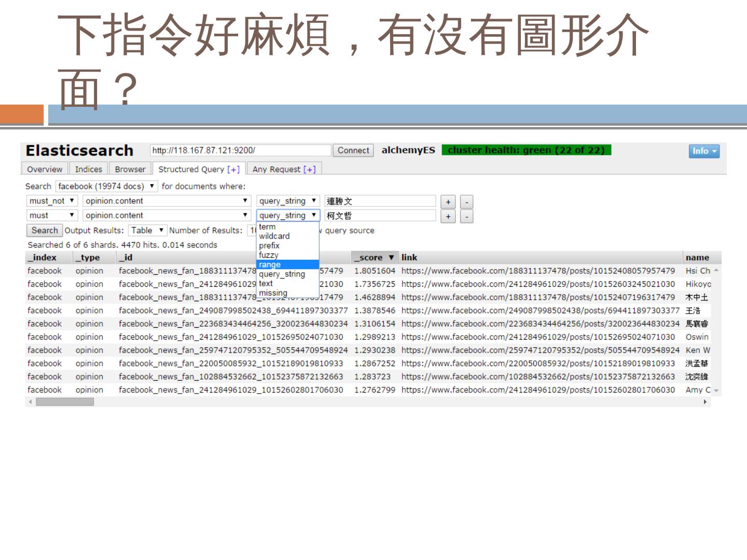Open the must boolean clause dropdown
The height and width of the screenshot is (560, 747).
point(52,215)
